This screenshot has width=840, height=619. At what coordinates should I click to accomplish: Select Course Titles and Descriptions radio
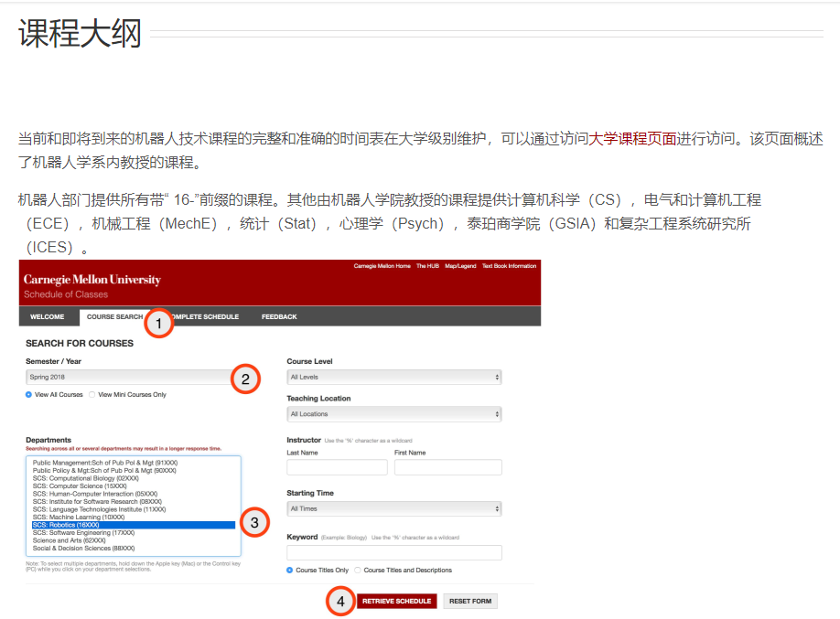tap(358, 570)
